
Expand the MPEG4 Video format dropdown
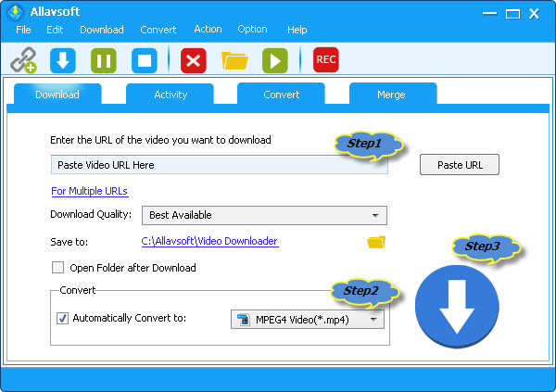click(307, 320)
